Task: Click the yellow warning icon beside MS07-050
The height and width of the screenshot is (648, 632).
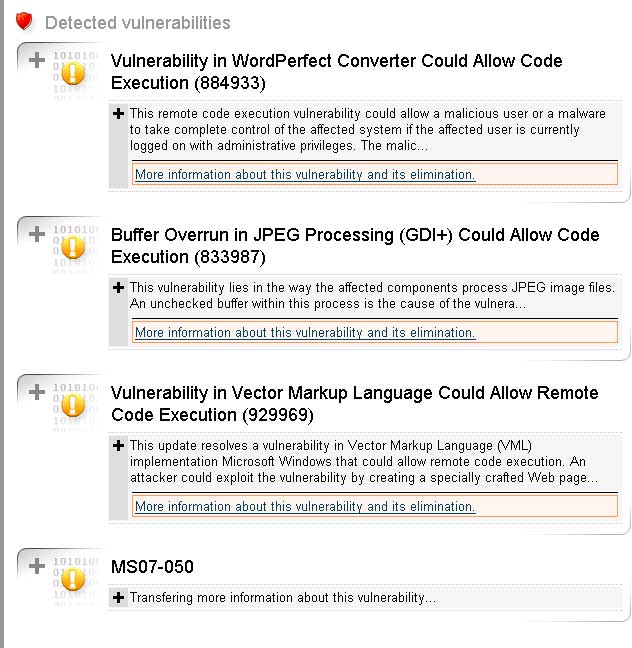Action: pyautogui.click(x=73, y=579)
